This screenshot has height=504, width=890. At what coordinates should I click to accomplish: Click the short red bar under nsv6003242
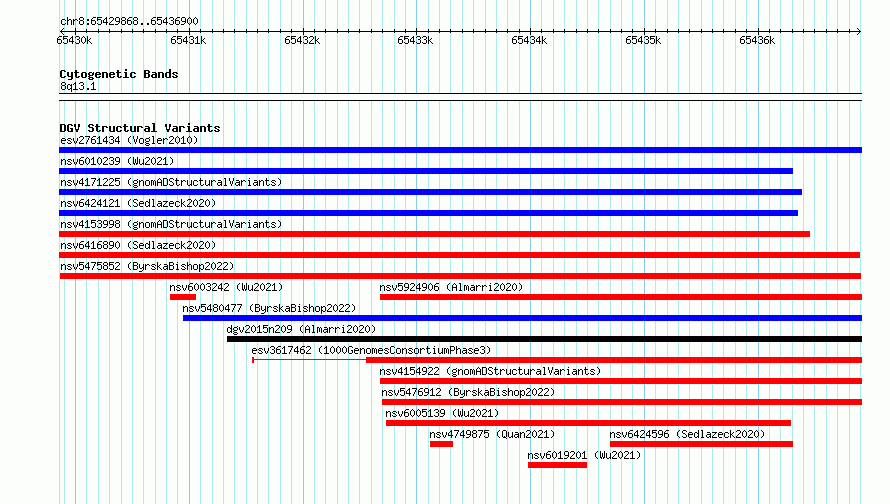coord(183,297)
